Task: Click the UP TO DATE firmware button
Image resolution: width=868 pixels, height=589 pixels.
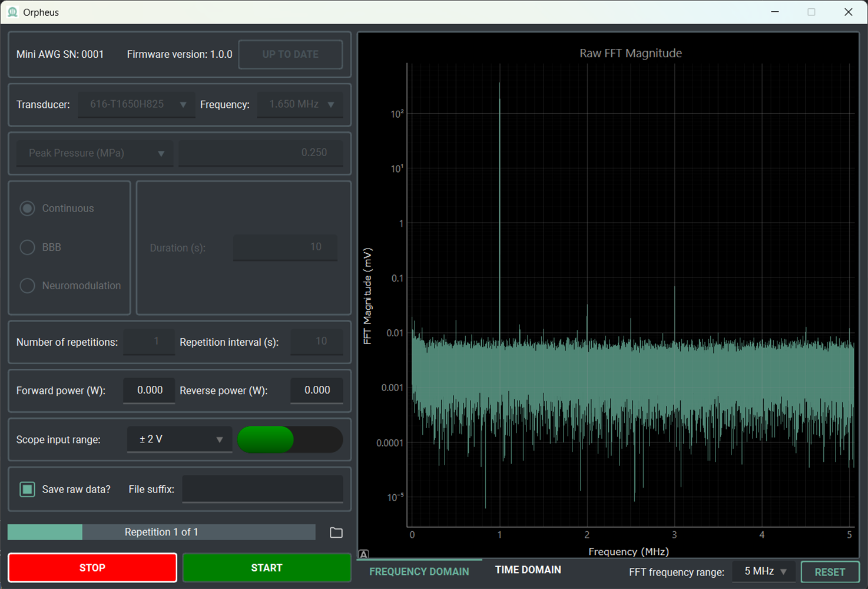Action: 290,54
